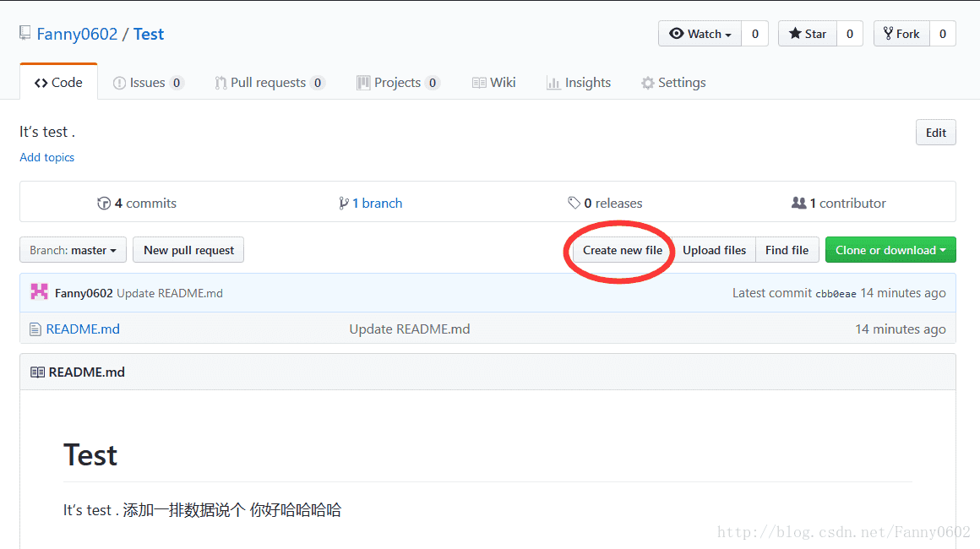Click the Projects count badge 0
The height and width of the screenshot is (549, 980).
click(x=433, y=83)
